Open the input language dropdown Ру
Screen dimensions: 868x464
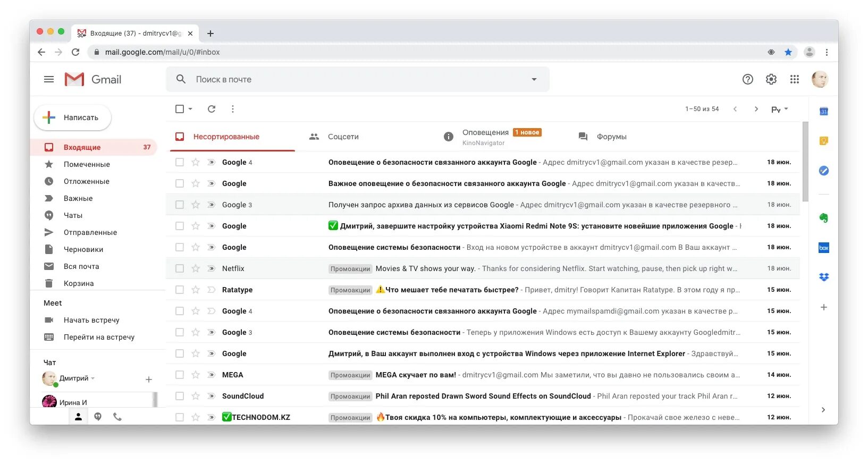[x=780, y=109]
